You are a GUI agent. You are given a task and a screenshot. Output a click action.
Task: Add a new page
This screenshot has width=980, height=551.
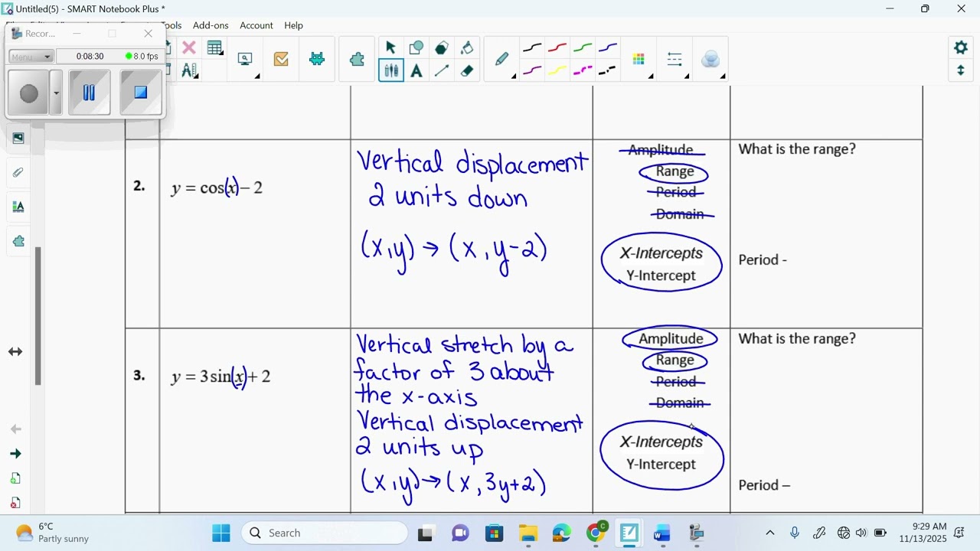(15, 478)
